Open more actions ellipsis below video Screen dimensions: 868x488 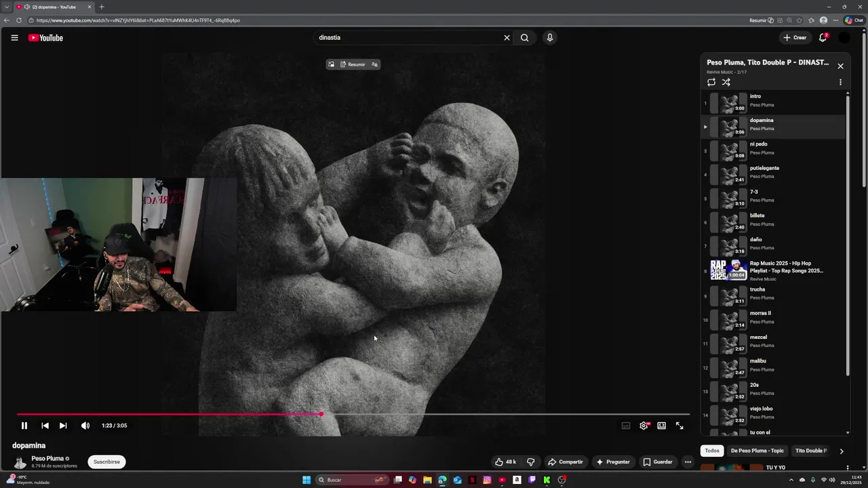point(688,462)
